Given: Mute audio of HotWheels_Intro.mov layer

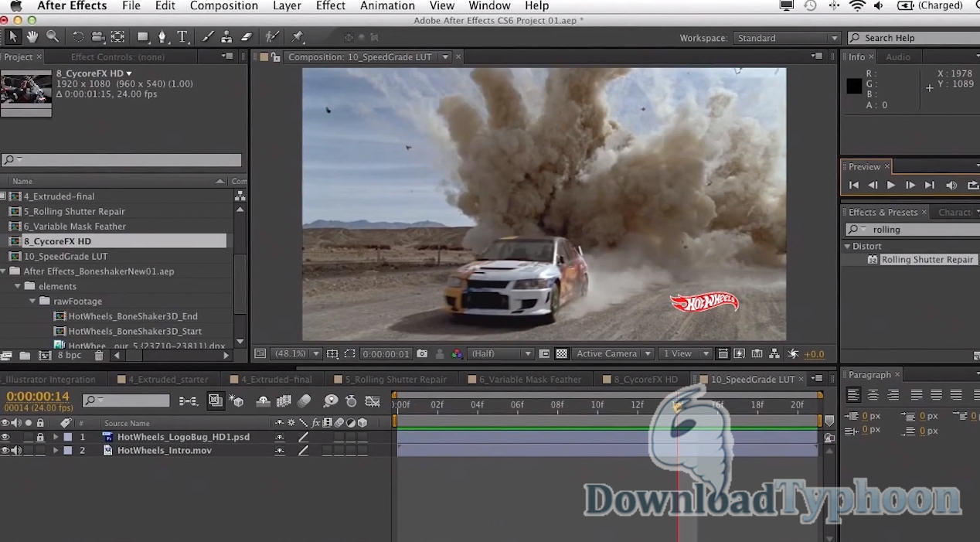Looking at the screenshot, I should pos(16,450).
